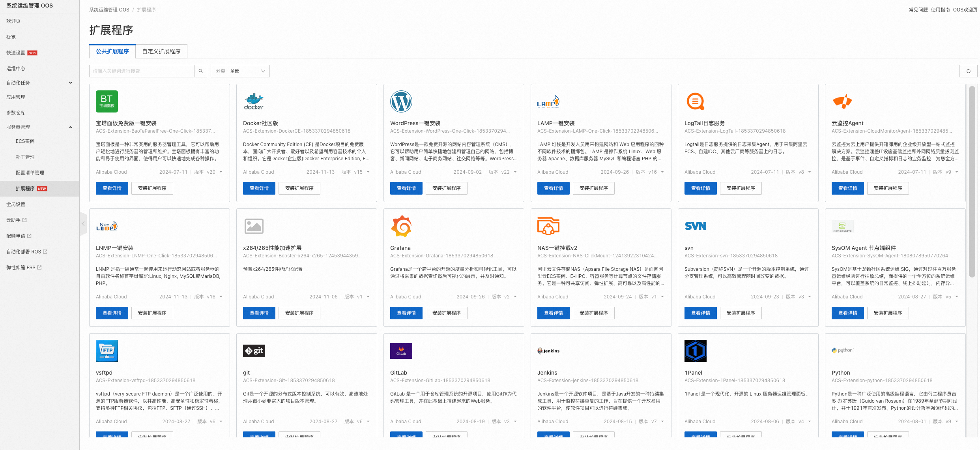The width and height of the screenshot is (980, 450).
Task: Click the search magnifier icon button
Action: pyautogui.click(x=200, y=71)
